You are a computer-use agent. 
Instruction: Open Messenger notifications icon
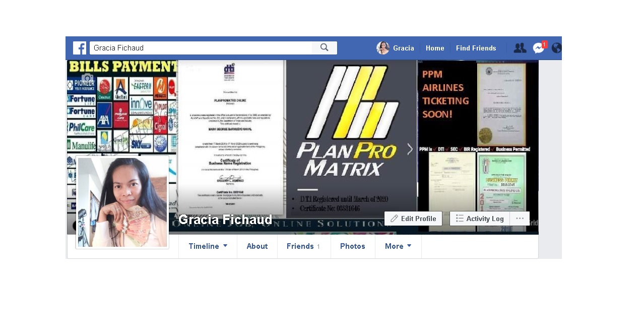[x=538, y=48]
